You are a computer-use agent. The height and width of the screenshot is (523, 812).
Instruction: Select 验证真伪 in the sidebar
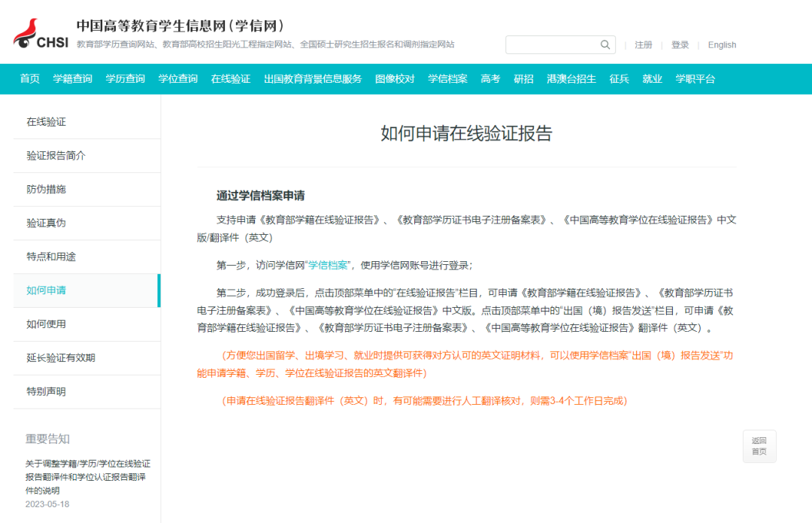tap(87, 223)
